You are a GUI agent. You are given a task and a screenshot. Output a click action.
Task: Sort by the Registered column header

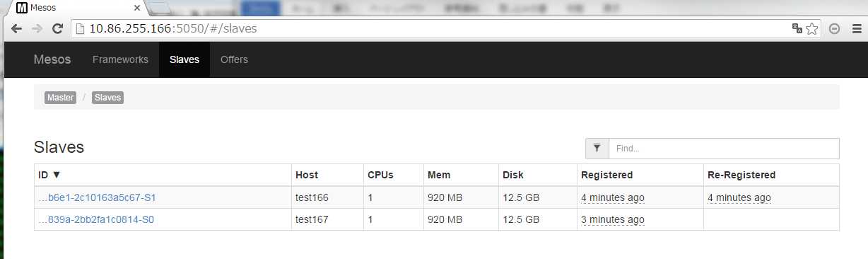[x=606, y=175]
